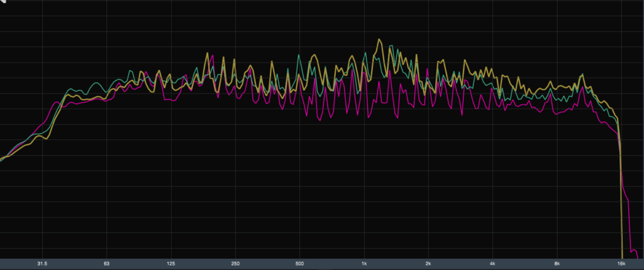Select the 1k frequency axis label
Viewport: 644px width, 270px height.
pyautogui.click(x=364, y=264)
